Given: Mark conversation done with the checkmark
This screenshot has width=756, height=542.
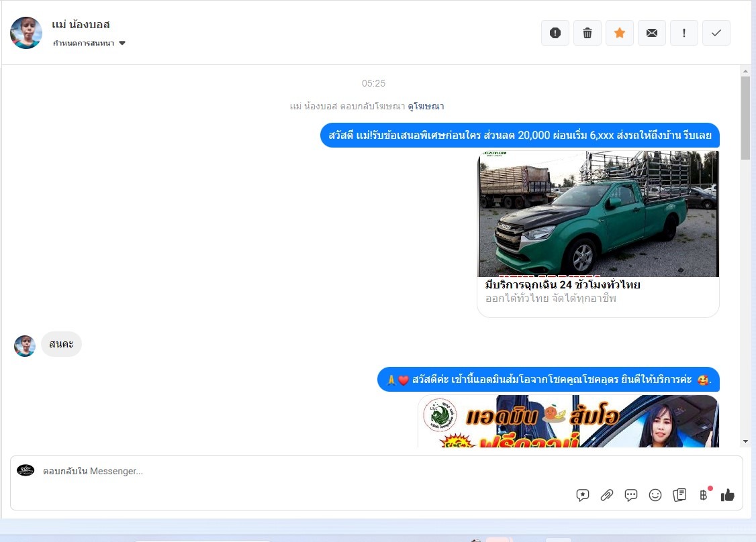Looking at the screenshot, I should click(716, 33).
